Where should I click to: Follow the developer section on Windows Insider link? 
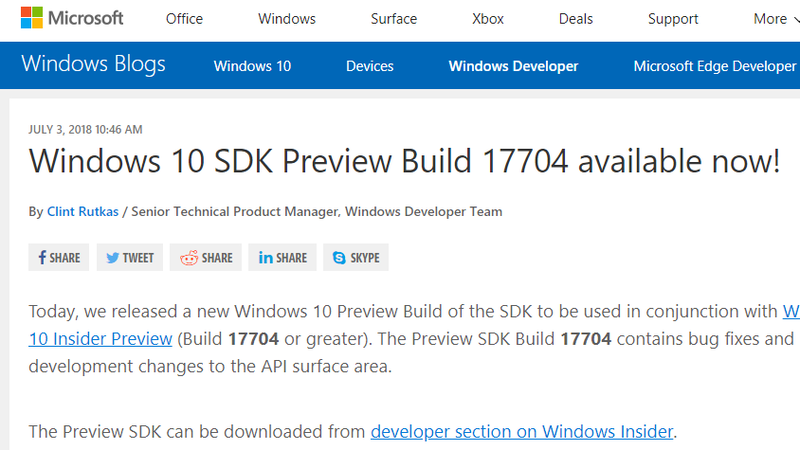[523, 432]
